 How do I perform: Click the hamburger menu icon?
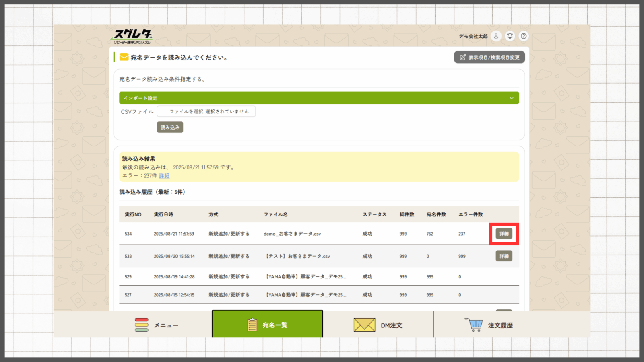point(141,325)
